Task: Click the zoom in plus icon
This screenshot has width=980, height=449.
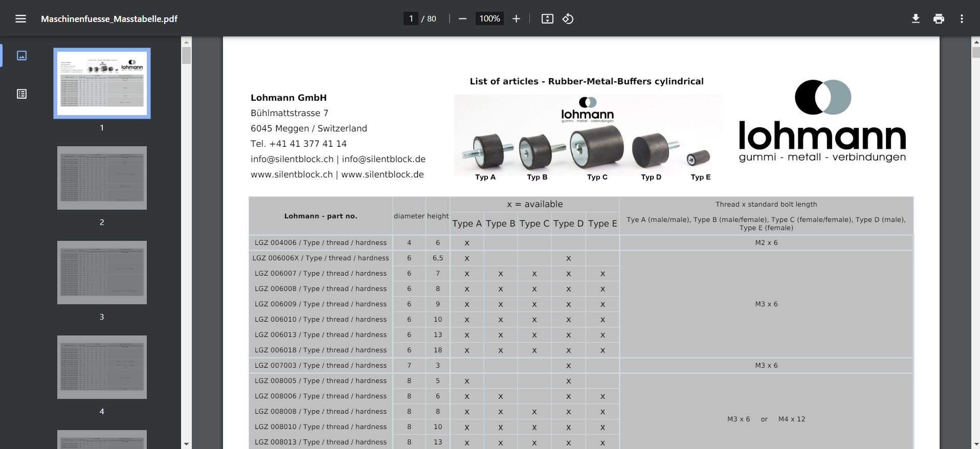Action: tap(516, 19)
